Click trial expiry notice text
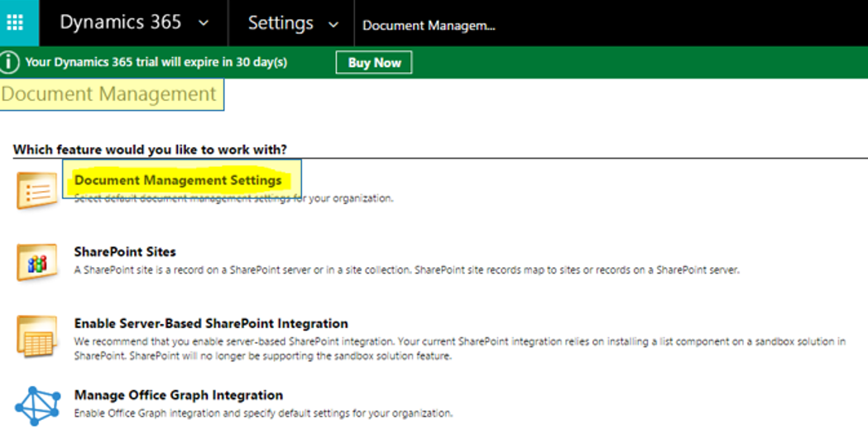The width and height of the screenshot is (868, 444). click(x=156, y=62)
